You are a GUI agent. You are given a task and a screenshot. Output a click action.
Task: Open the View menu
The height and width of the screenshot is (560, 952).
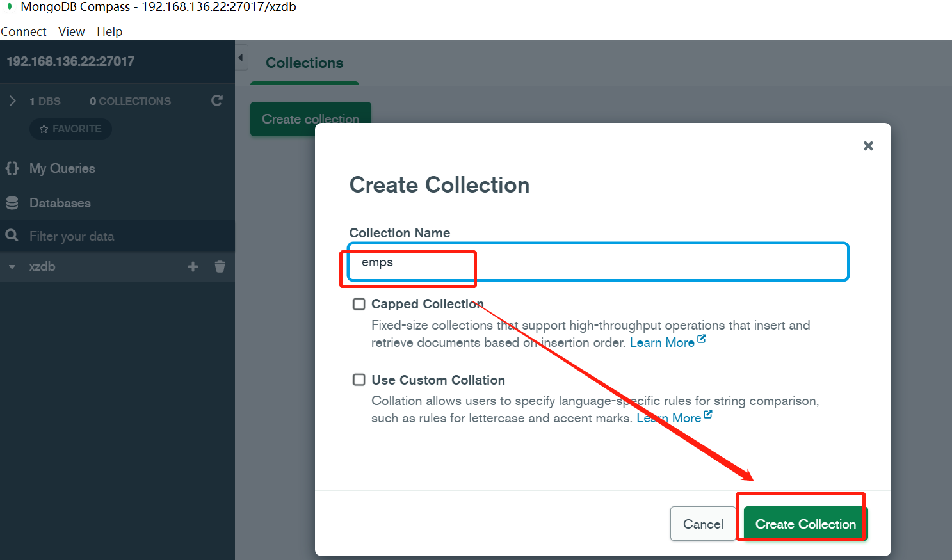point(71,31)
